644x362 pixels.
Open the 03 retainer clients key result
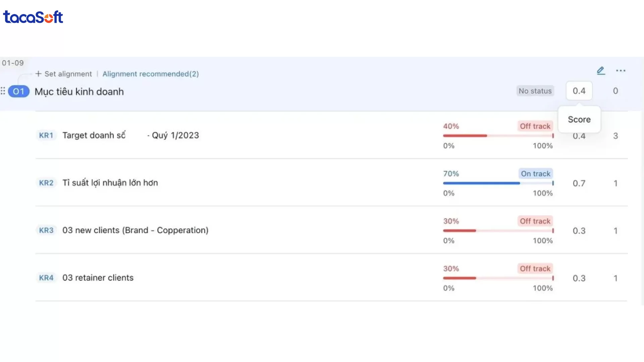[98, 278]
